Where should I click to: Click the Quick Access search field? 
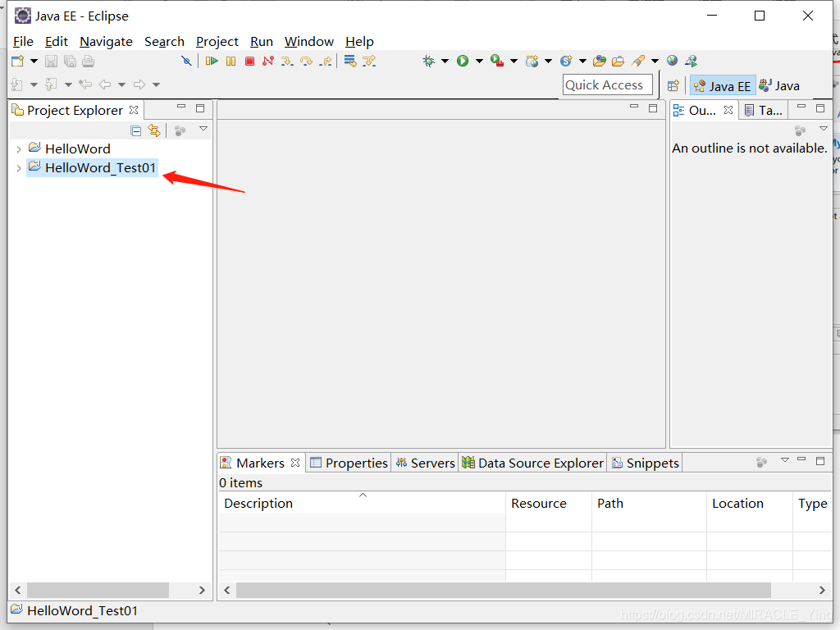tap(608, 85)
